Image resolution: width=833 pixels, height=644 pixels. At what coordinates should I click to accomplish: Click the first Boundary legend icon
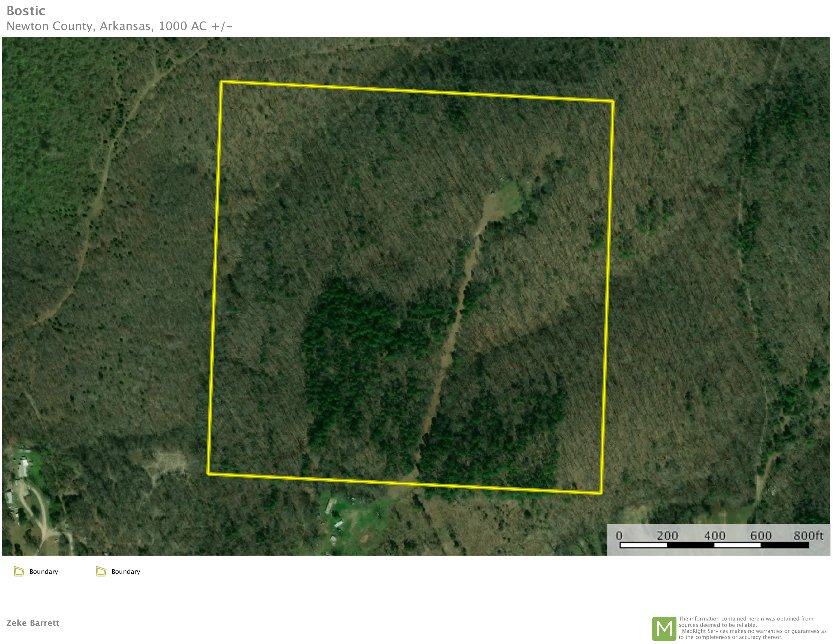[x=19, y=571]
